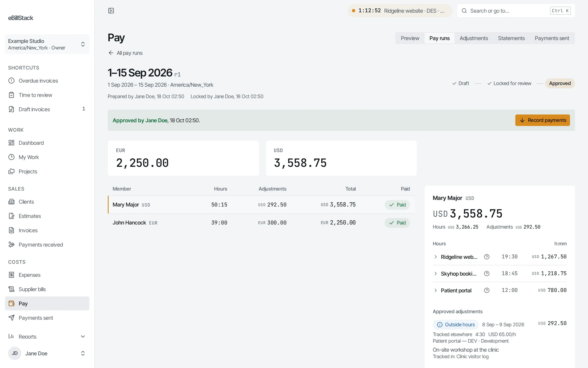Viewport: 588px width, 368px height.
Task: Open Supplier bills page
Action: (47, 289)
